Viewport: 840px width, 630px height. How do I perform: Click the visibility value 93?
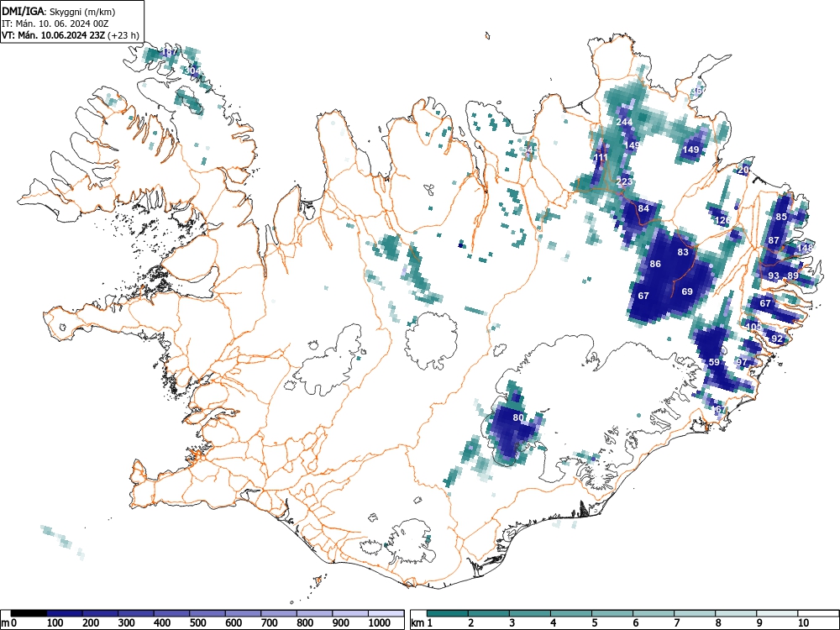tap(774, 276)
